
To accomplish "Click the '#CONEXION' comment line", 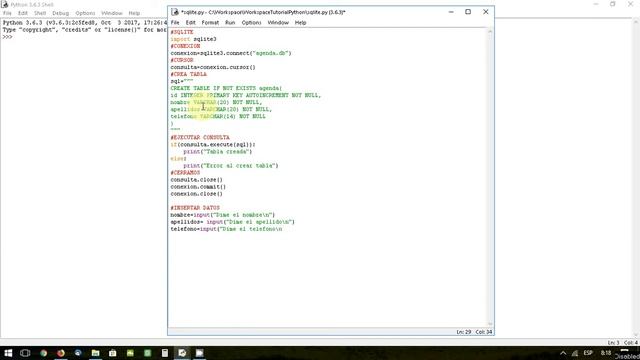I will [x=185, y=46].
